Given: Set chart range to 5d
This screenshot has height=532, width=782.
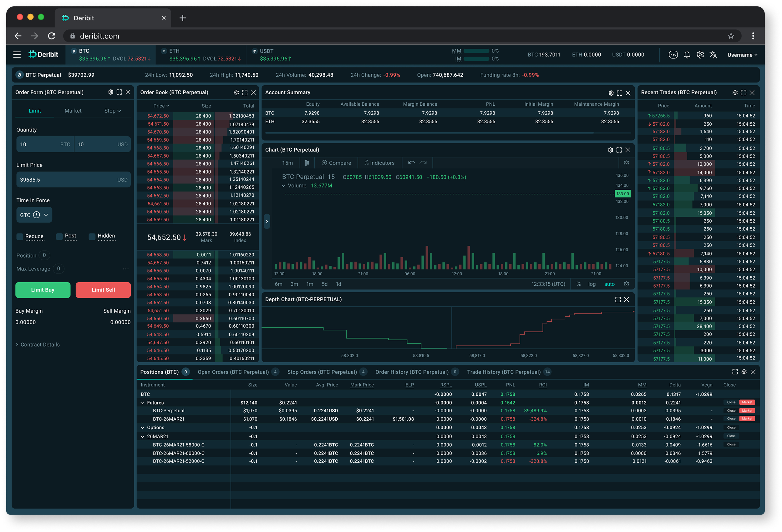Looking at the screenshot, I should [x=324, y=284].
